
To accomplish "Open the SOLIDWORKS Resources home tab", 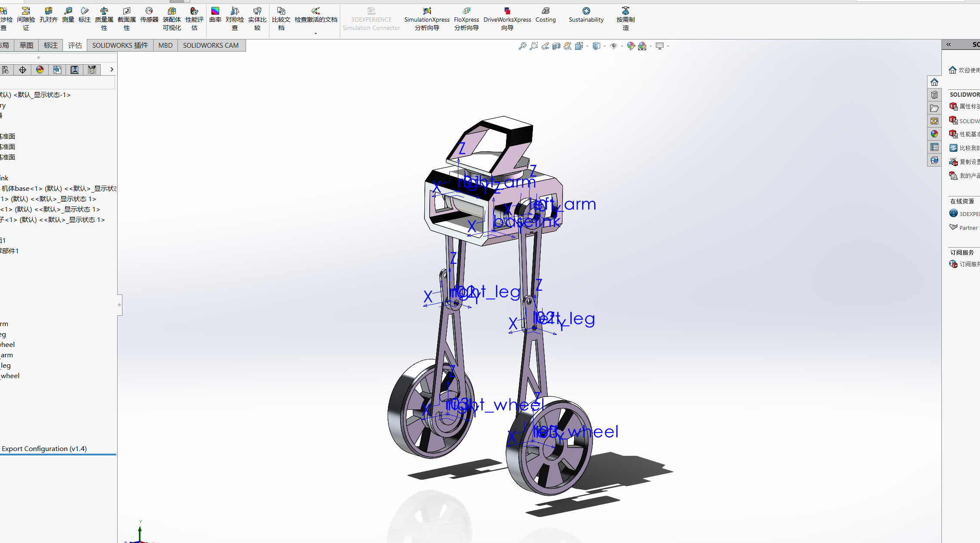I will [x=934, y=82].
